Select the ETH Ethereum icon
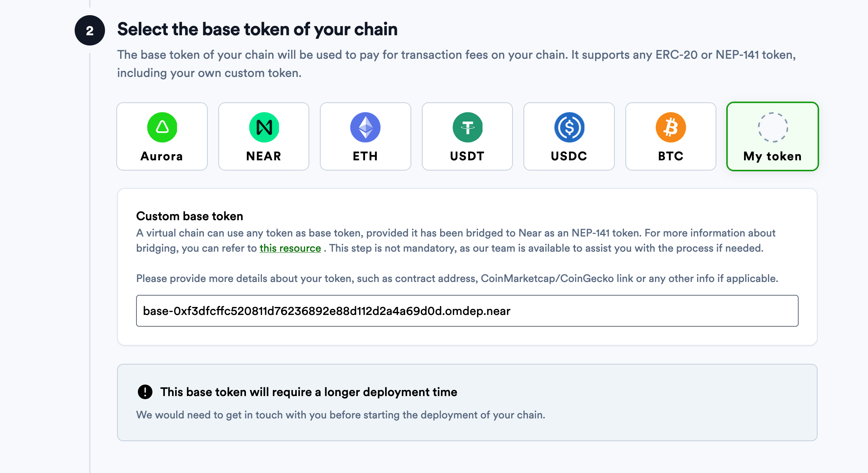The image size is (868, 473). coord(365,128)
